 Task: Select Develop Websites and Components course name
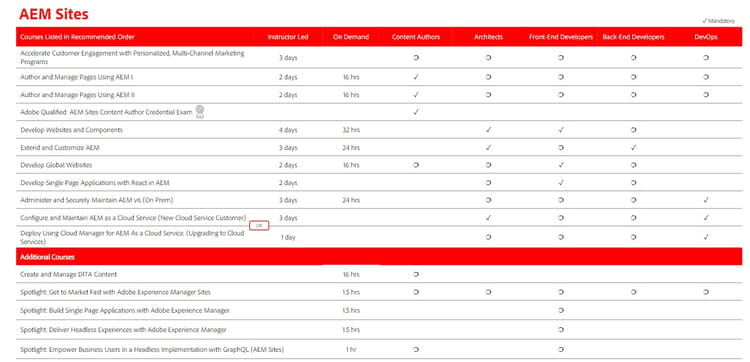pos(71,130)
